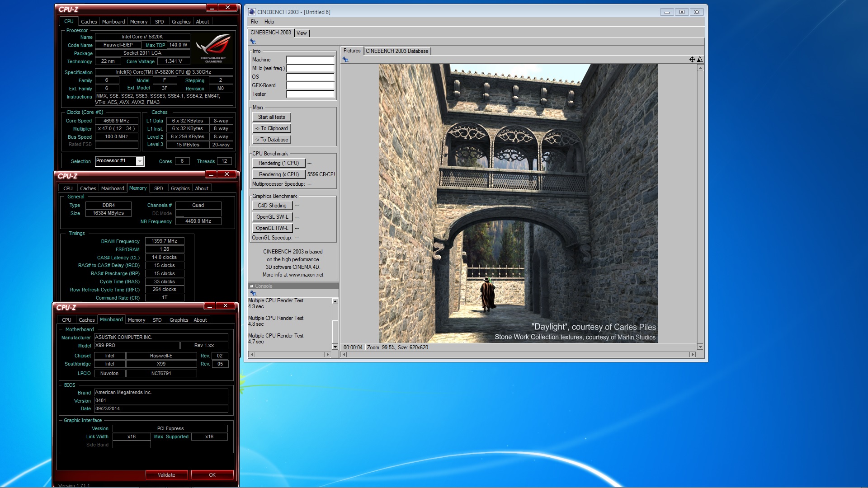Viewport: 868px width, 488px height.
Task: Select the Pictures tab
Action: [352, 51]
